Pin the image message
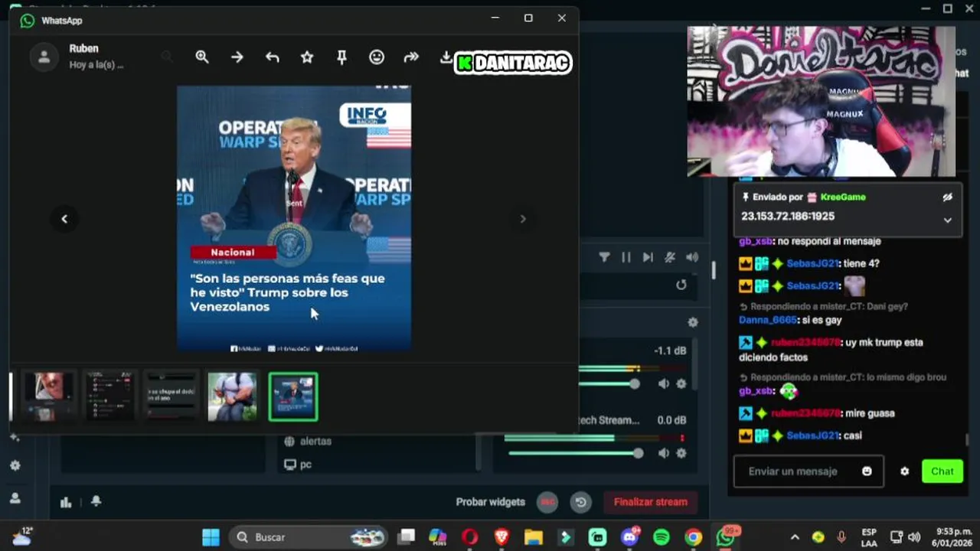Screen dimensions: 980x551 tap(341, 57)
